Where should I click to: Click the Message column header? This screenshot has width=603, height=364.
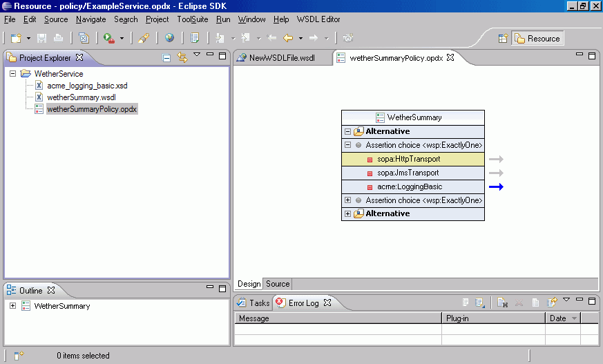[x=338, y=318]
